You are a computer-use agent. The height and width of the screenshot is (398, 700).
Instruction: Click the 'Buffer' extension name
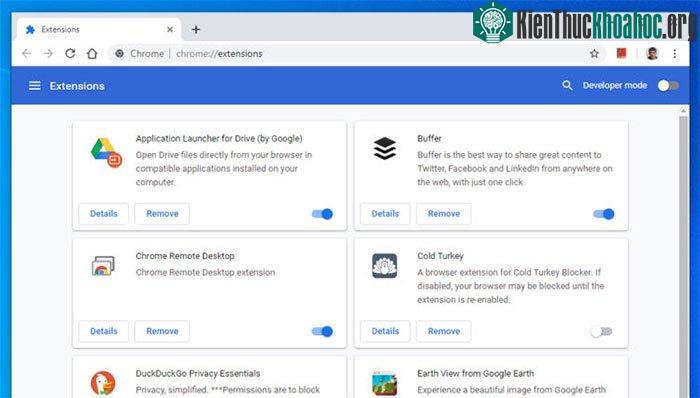coord(429,138)
